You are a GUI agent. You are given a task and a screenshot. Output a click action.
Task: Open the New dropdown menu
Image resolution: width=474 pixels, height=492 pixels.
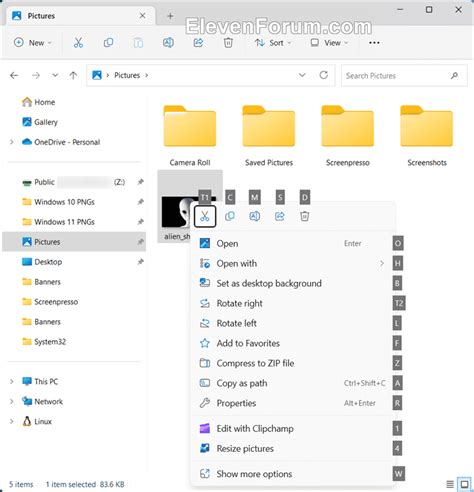point(33,43)
